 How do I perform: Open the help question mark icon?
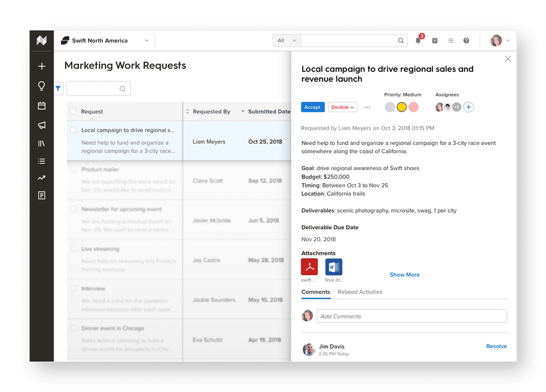coord(466,40)
